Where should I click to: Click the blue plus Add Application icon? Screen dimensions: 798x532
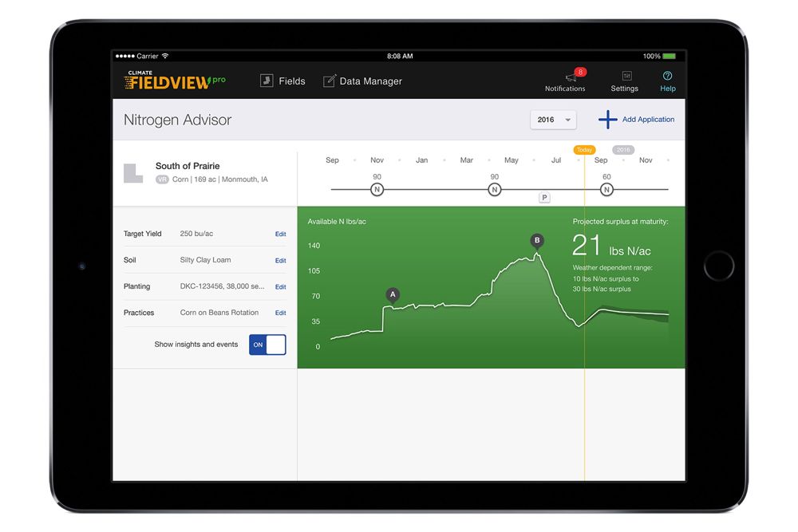(x=608, y=120)
